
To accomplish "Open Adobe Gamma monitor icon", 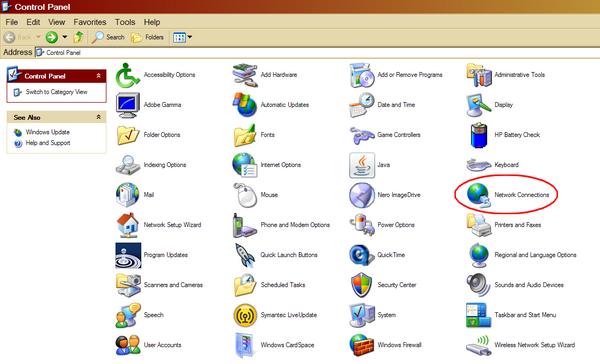I will (128, 105).
